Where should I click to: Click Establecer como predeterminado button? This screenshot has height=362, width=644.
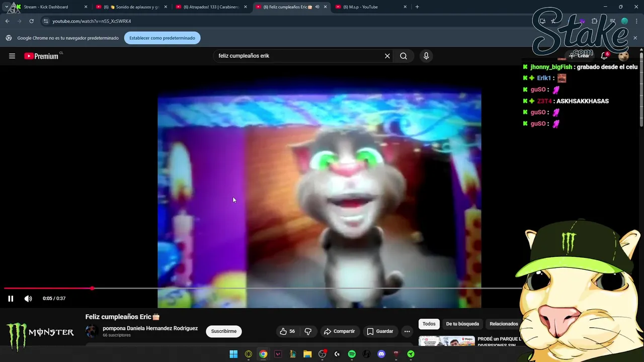pos(162,38)
